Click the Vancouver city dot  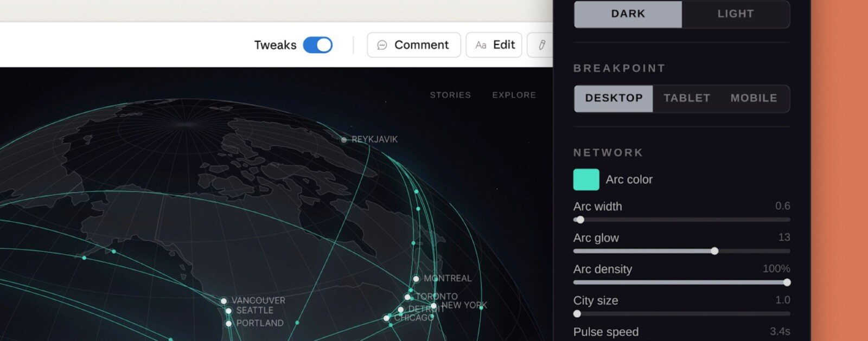pyautogui.click(x=224, y=301)
